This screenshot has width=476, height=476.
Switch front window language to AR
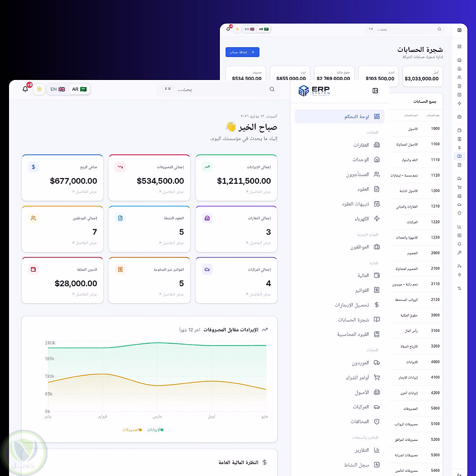[79, 89]
